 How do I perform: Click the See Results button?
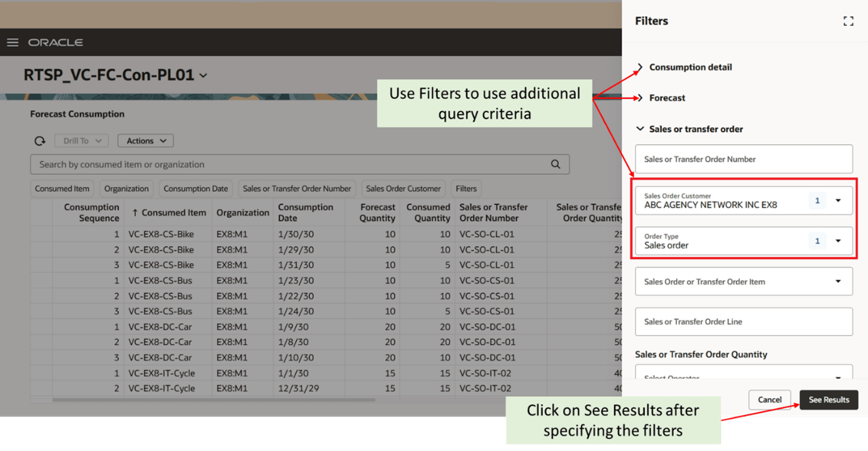pos(829,400)
